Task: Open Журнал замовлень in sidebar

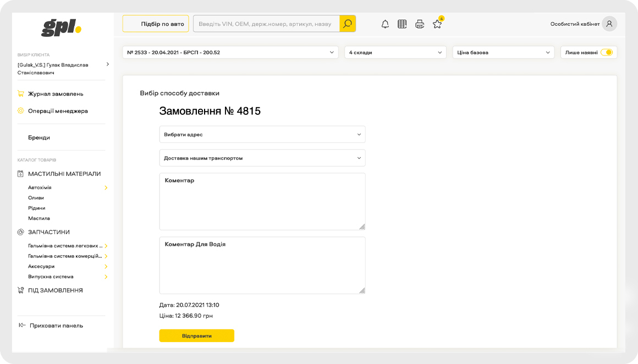Action: 56,94
